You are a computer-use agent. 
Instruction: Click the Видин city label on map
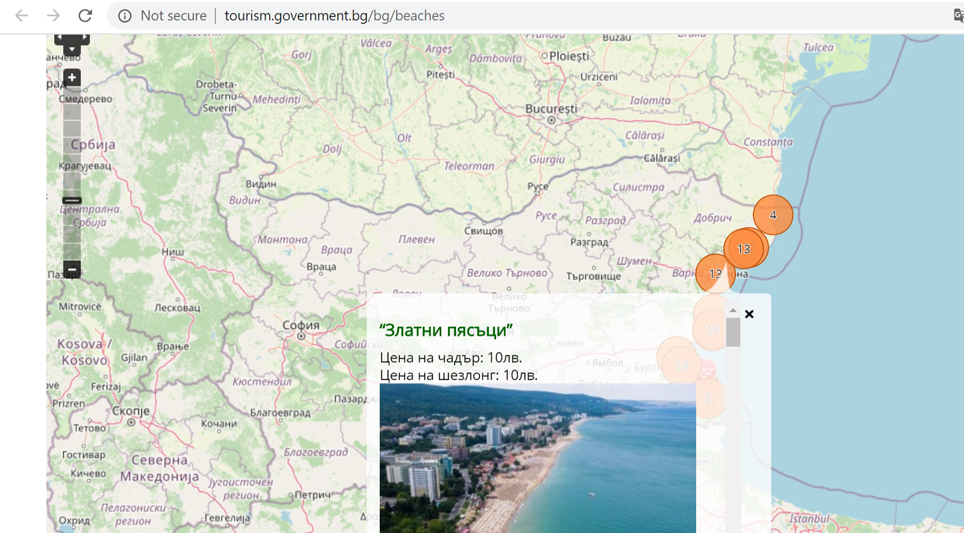261,184
